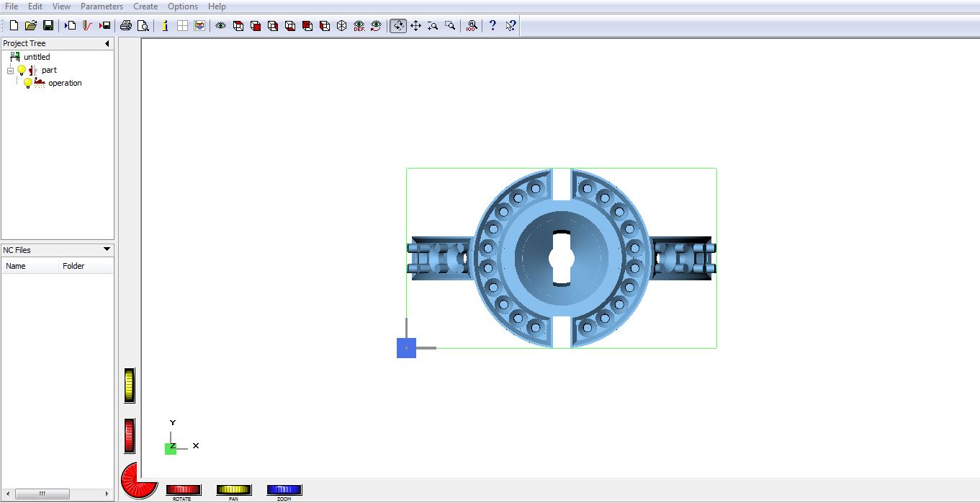This screenshot has height=503, width=980.
Task: Click the Print icon in toolbar
Action: click(x=126, y=26)
